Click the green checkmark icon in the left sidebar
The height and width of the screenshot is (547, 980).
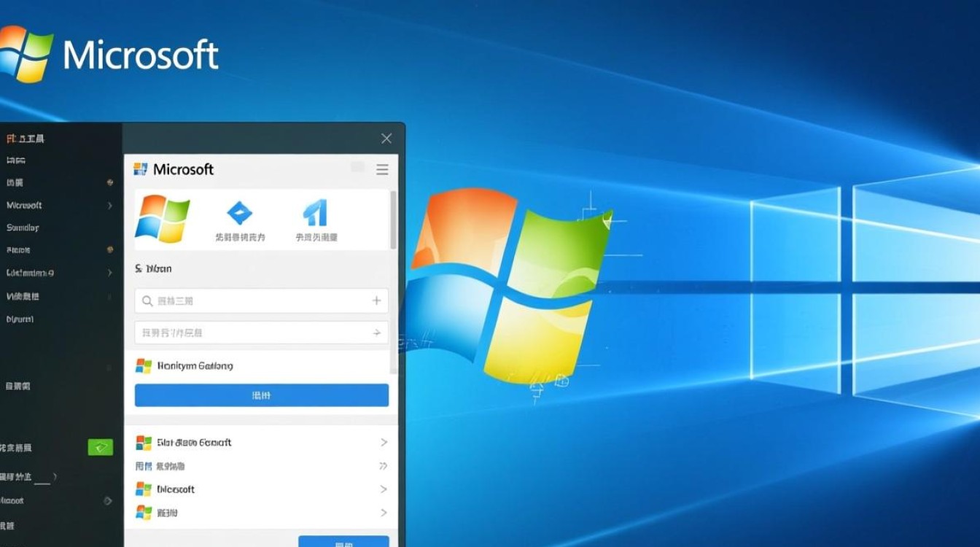(100, 447)
